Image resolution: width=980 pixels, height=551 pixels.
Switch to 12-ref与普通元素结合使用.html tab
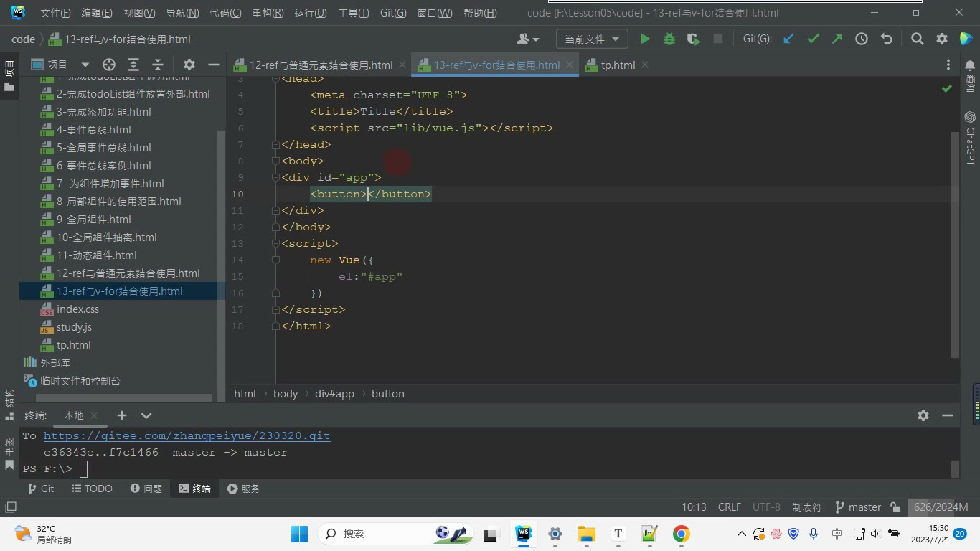[319, 65]
